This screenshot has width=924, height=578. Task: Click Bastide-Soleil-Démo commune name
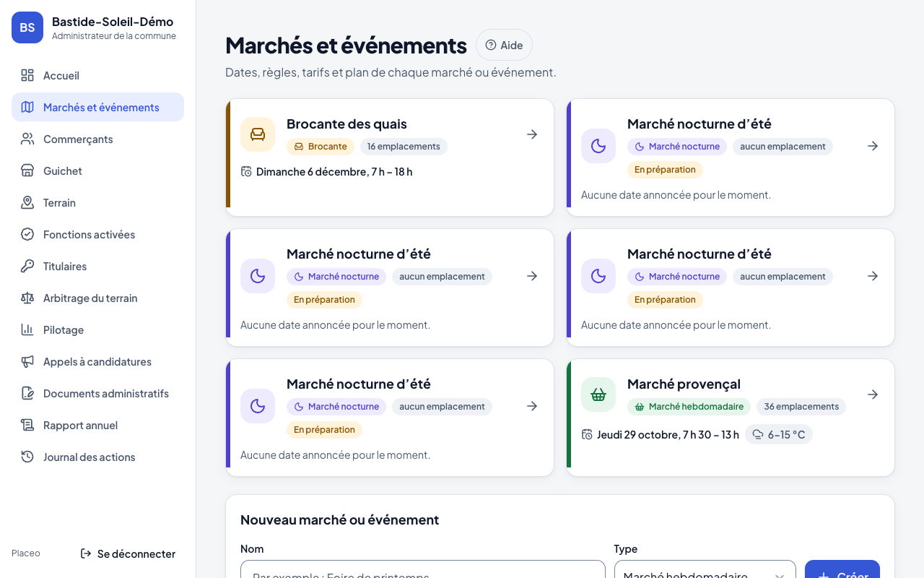click(113, 22)
